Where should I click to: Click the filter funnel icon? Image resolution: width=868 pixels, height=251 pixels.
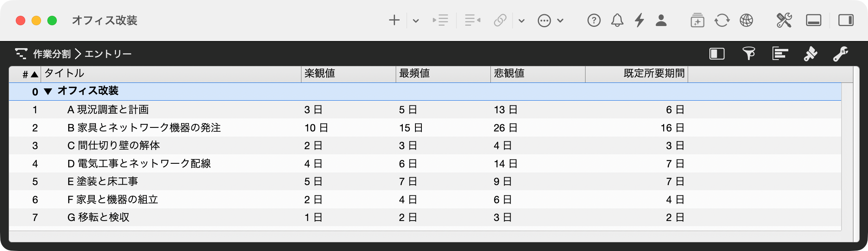pyautogui.click(x=748, y=53)
